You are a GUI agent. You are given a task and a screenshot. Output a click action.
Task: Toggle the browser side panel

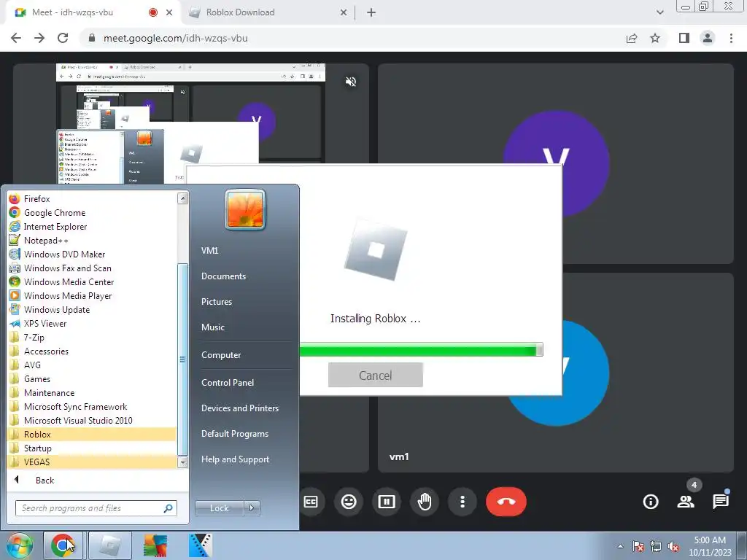tap(684, 38)
